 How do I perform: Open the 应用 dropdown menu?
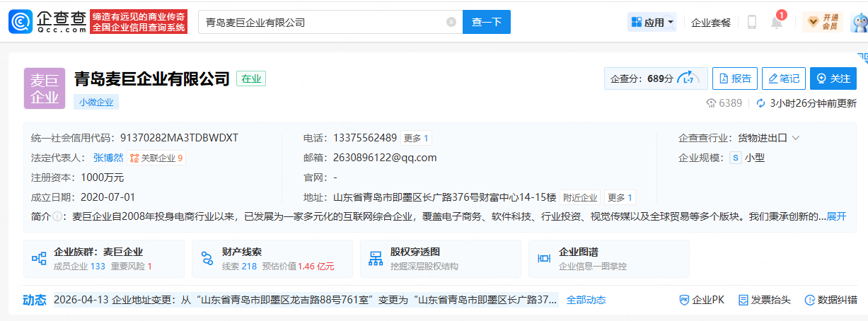click(652, 22)
